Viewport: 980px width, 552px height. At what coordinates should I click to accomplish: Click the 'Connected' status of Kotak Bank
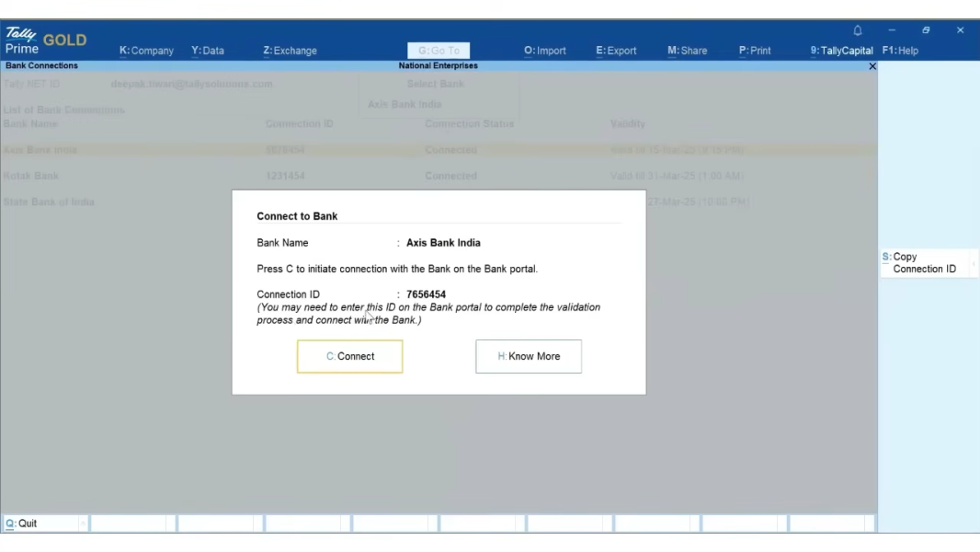pyautogui.click(x=450, y=177)
